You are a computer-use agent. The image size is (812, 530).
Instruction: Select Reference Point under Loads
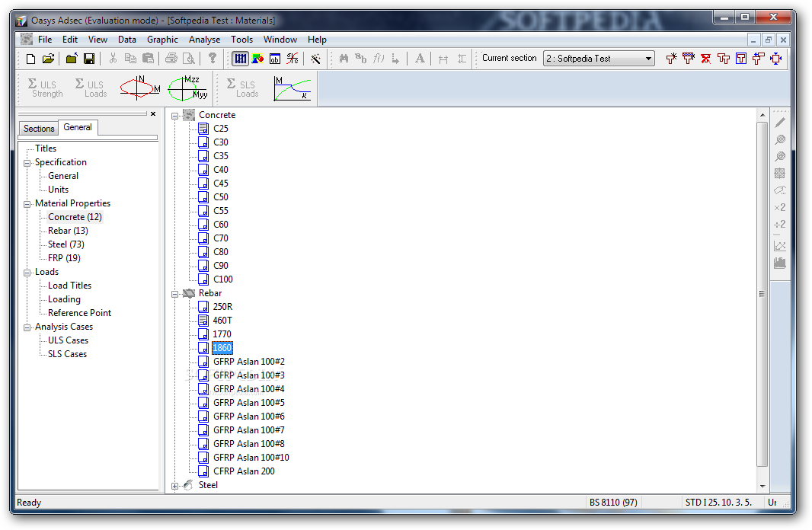(x=79, y=313)
